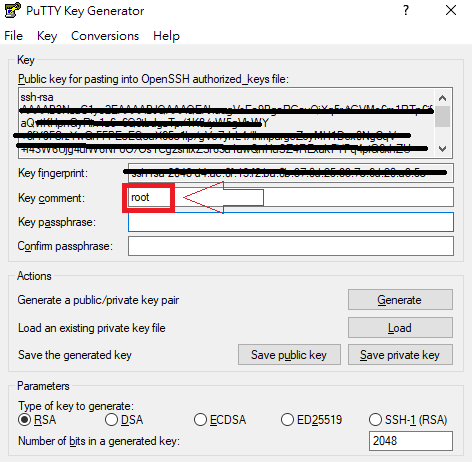Click the PuTTY Key Generator title icon
Screen dimensions: 472x462
(x=13, y=10)
